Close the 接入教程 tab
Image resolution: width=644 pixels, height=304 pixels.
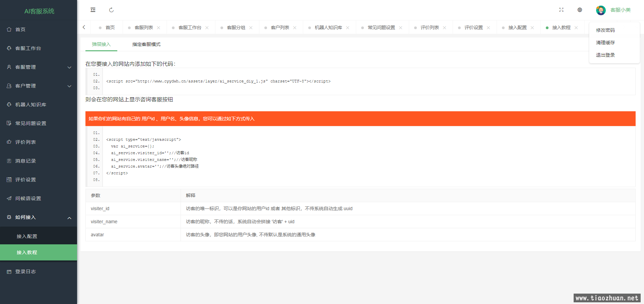pos(576,27)
